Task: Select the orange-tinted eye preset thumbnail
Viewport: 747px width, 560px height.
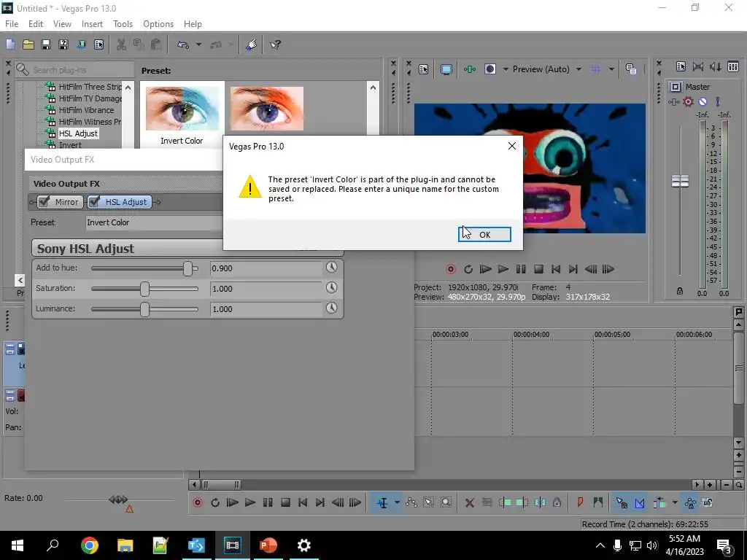Action: (x=267, y=109)
